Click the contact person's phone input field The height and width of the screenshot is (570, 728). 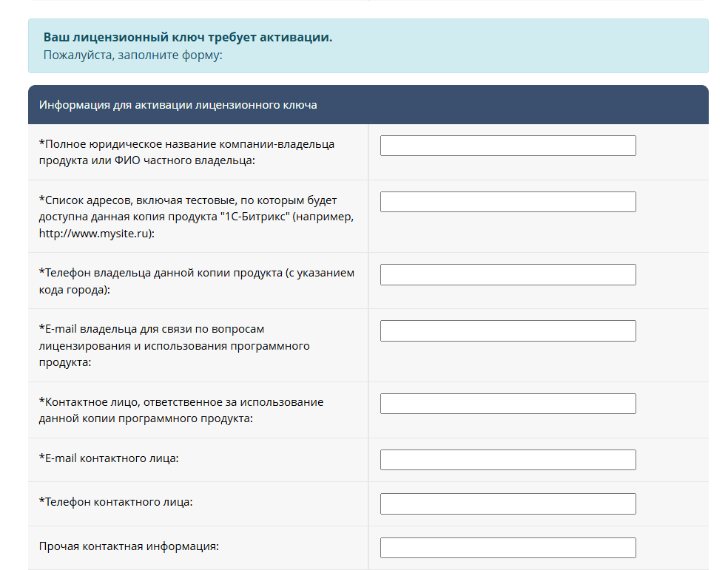tap(508, 503)
